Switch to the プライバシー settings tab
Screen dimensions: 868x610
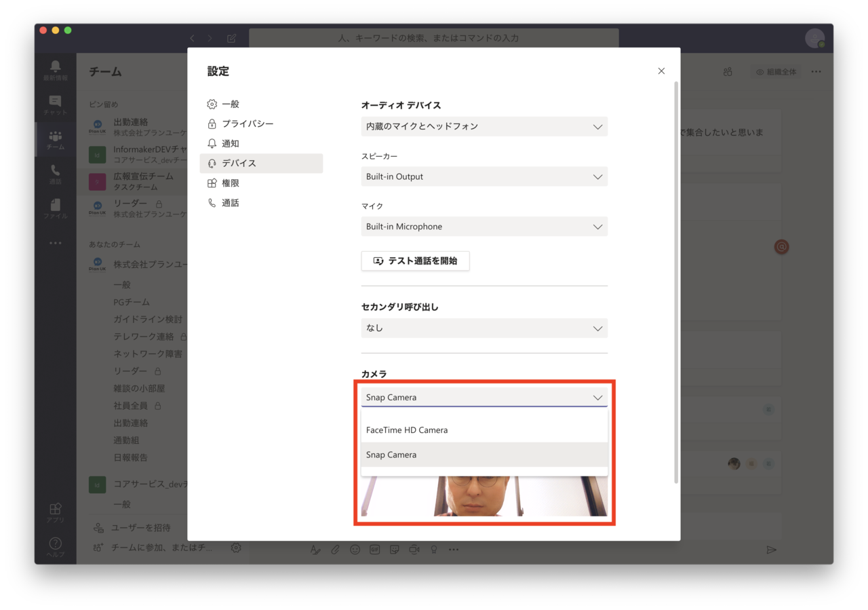pyautogui.click(x=248, y=124)
